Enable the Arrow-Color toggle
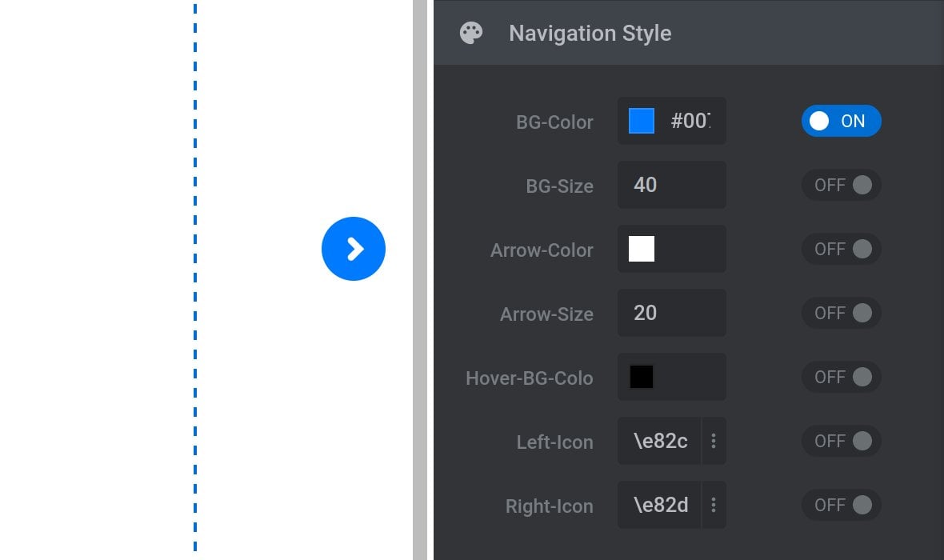The width and height of the screenshot is (944, 560). [x=841, y=249]
